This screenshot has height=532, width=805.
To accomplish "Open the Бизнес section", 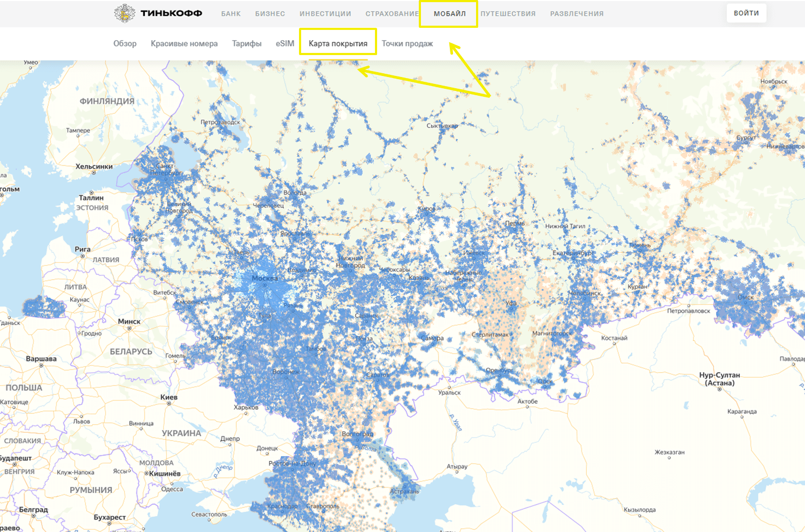I will coord(270,14).
